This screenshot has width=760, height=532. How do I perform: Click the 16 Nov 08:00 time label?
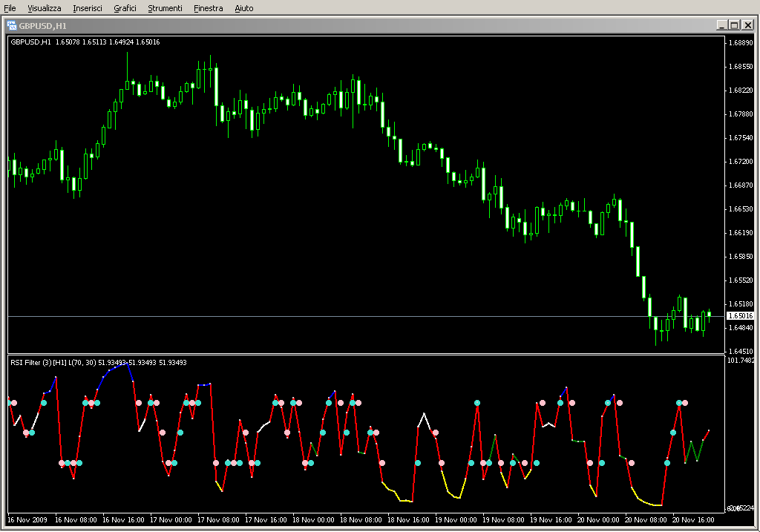[x=76, y=520]
